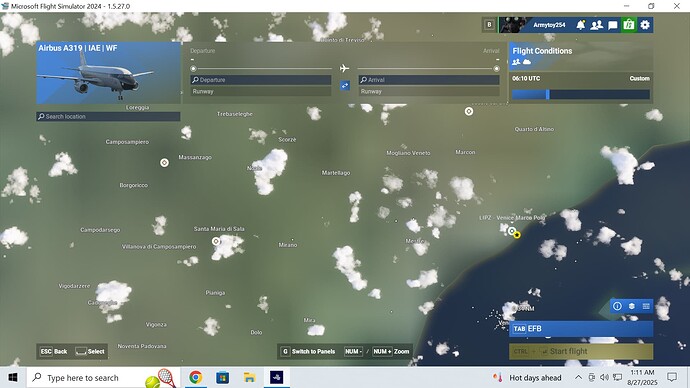Show hidden system tray icons
The height and width of the screenshot is (388, 690).
pyautogui.click(x=578, y=377)
